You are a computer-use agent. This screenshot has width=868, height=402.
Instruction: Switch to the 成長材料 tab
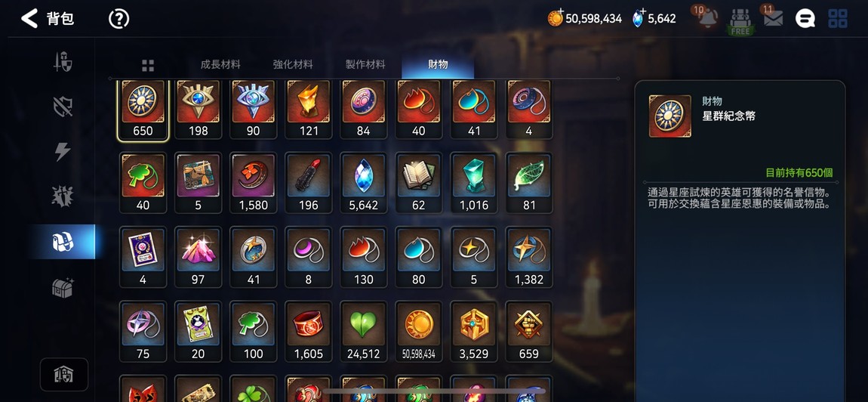[220, 64]
